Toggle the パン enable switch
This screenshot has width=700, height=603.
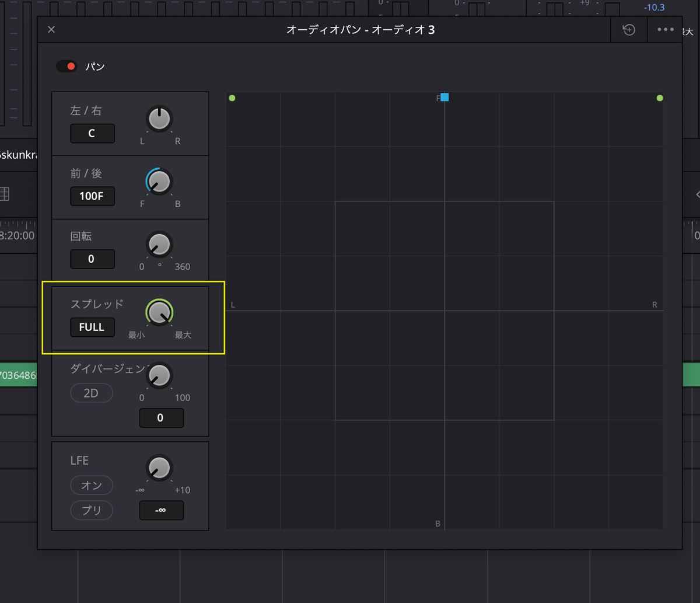pos(66,67)
